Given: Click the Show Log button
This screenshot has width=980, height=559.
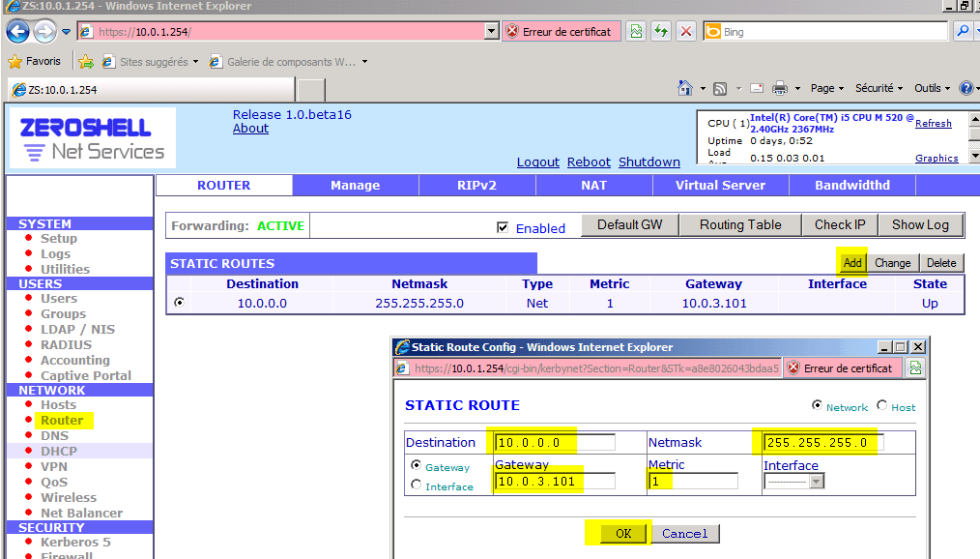Looking at the screenshot, I should pyautogui.click(x=921, y=225).
